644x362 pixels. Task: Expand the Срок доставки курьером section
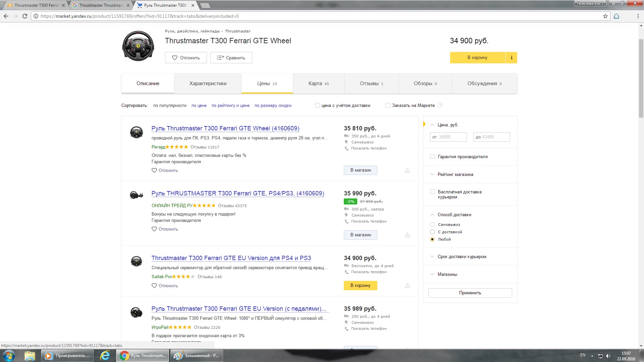point(462,257)
